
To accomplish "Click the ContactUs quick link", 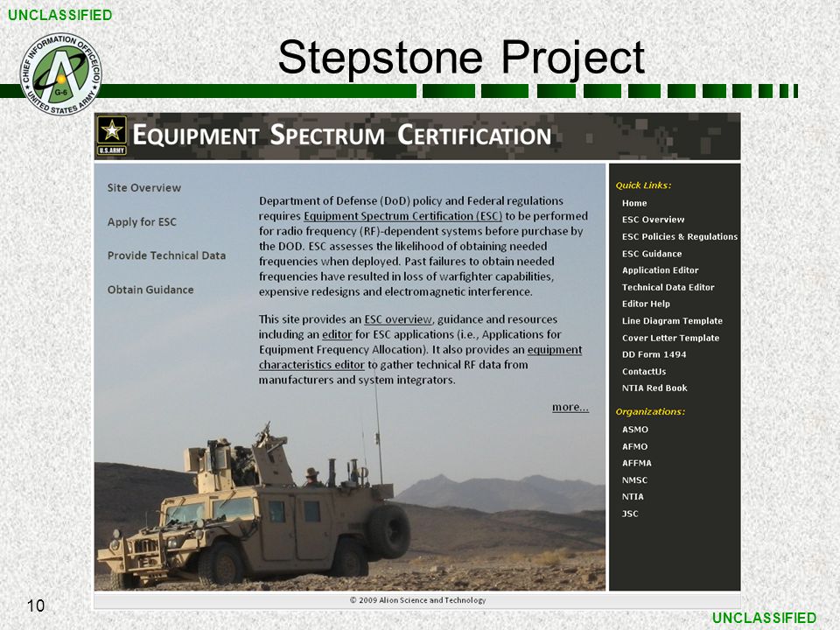I will 644,371.
